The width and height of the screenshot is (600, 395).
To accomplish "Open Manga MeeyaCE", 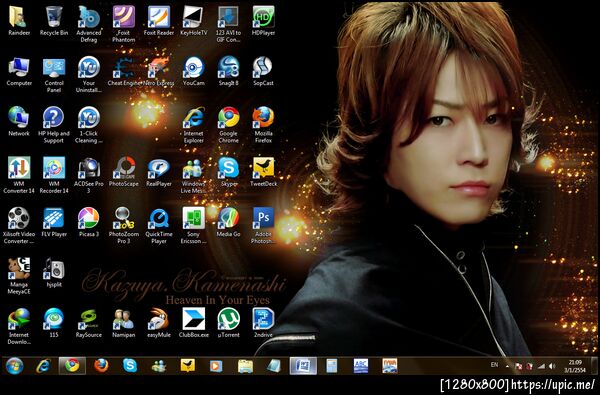I will click(x=19, y=275).
